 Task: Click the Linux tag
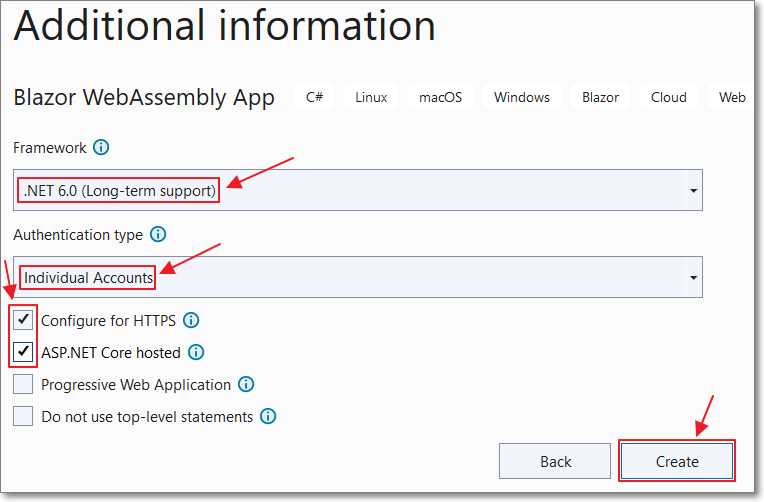coord(371,97)
